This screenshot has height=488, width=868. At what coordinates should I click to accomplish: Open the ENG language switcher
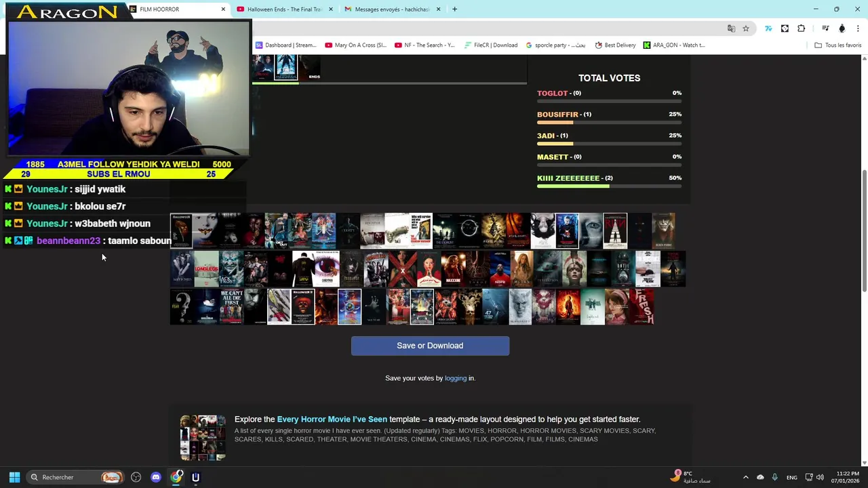(791, 477)
